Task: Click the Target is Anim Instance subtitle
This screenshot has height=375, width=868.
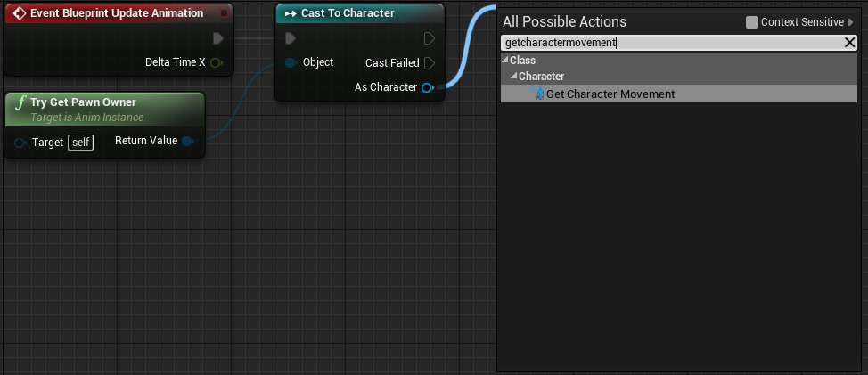Action: pos(87,118)
